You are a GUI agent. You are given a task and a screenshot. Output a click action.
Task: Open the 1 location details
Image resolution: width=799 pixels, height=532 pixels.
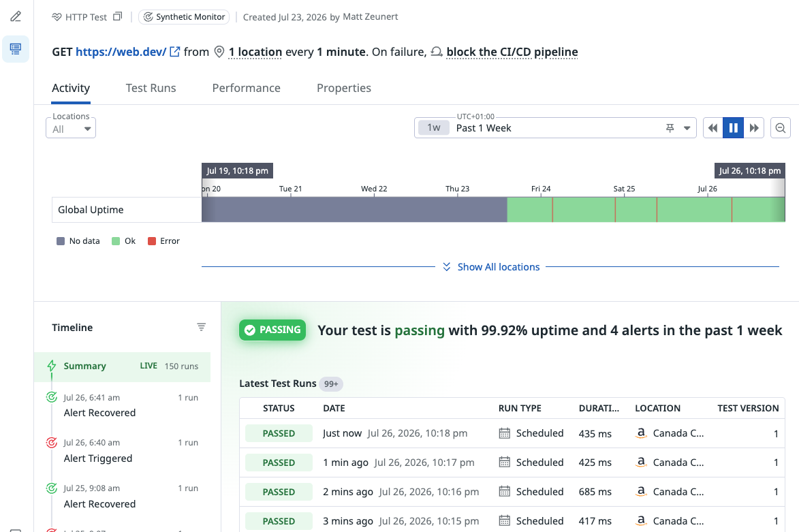point(255,52)
